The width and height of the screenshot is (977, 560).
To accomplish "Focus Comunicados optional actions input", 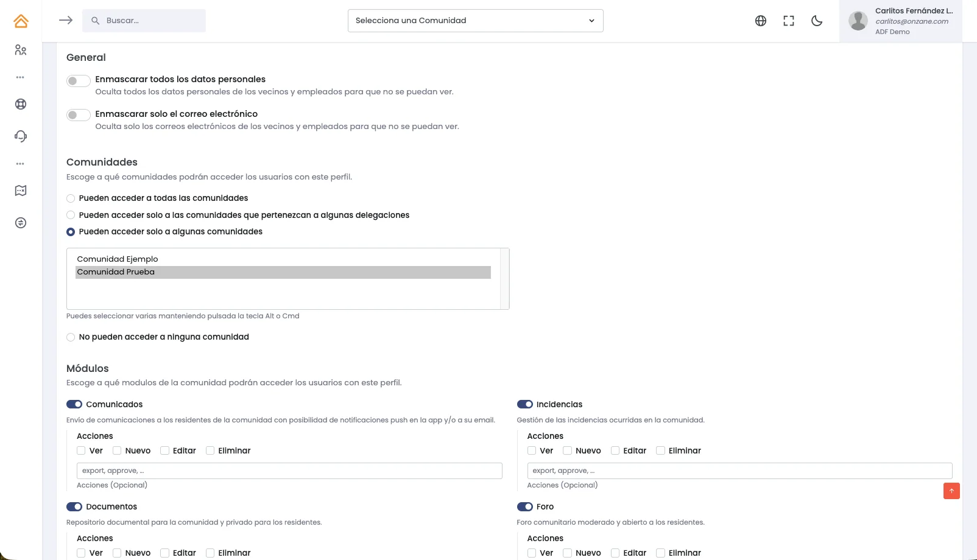I will tap(289, 471).
